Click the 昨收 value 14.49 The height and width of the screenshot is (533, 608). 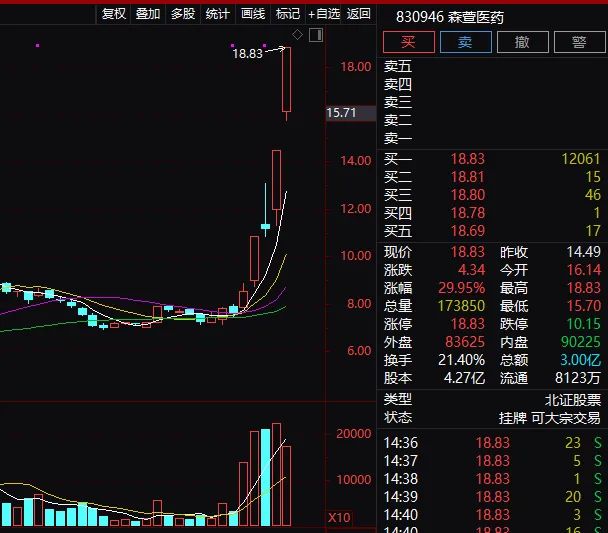[584, 252]
